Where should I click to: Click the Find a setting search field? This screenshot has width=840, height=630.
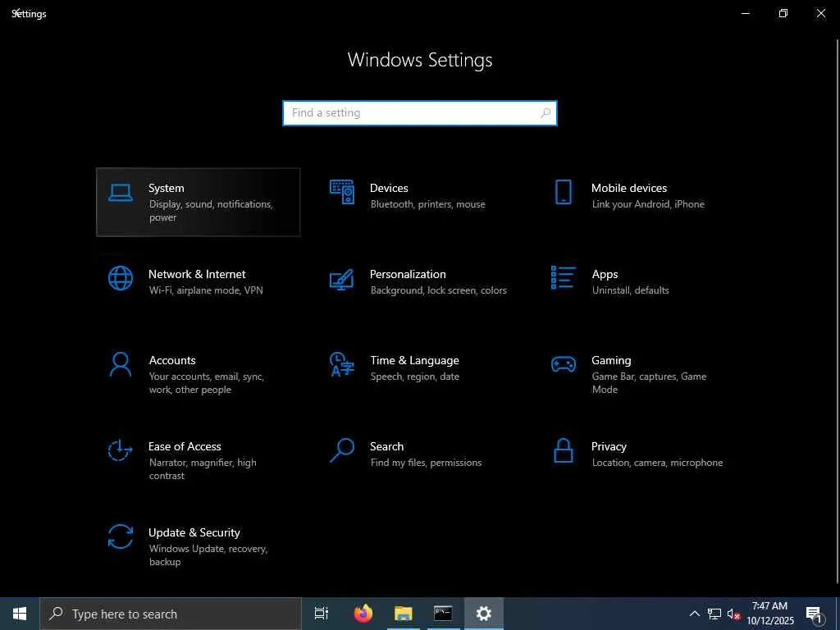click(x=420, y=113)
